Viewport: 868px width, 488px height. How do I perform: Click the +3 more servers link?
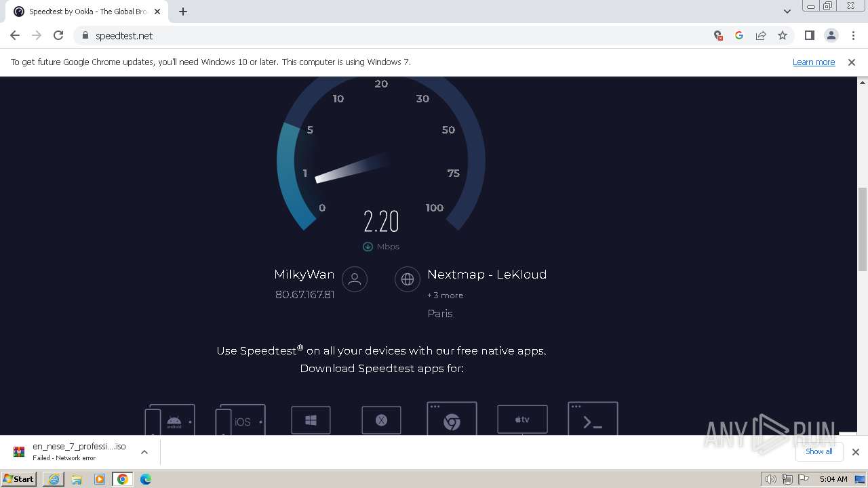(446, 296)
